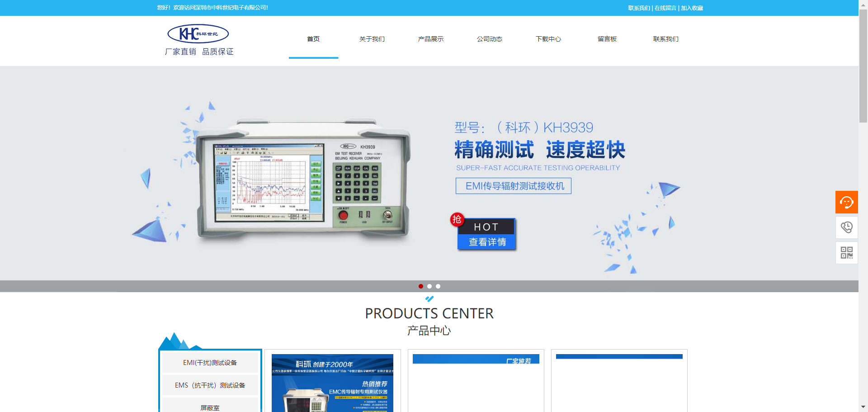Screen dimensions: 868x412
Task: Select the EMI(干扰)测试设备 category
Action: (x=210, y=363)
